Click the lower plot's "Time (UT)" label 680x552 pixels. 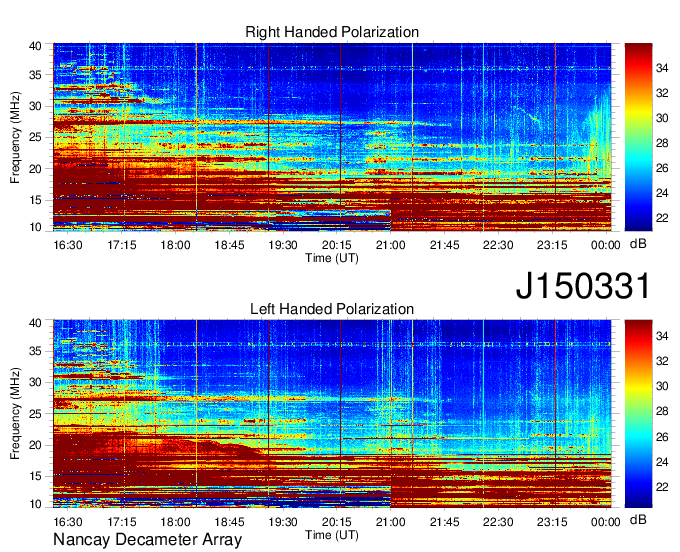[x=332, y=535]
